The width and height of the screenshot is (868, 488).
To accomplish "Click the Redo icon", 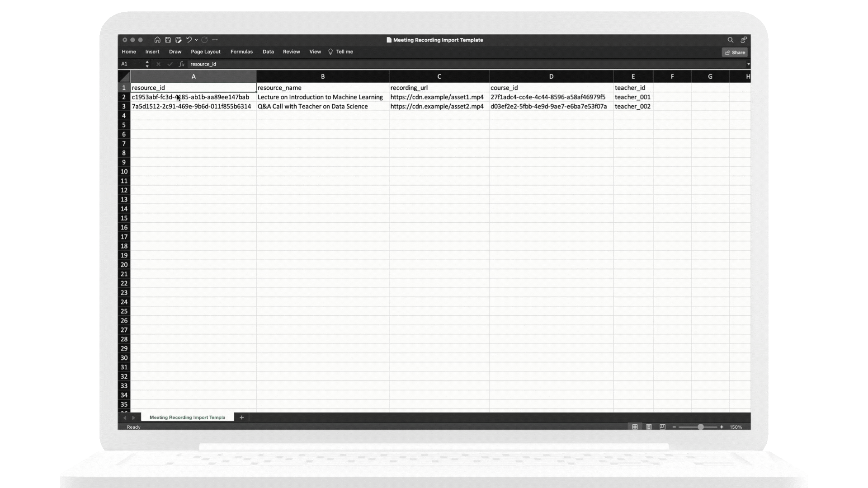I will [205, 40].
